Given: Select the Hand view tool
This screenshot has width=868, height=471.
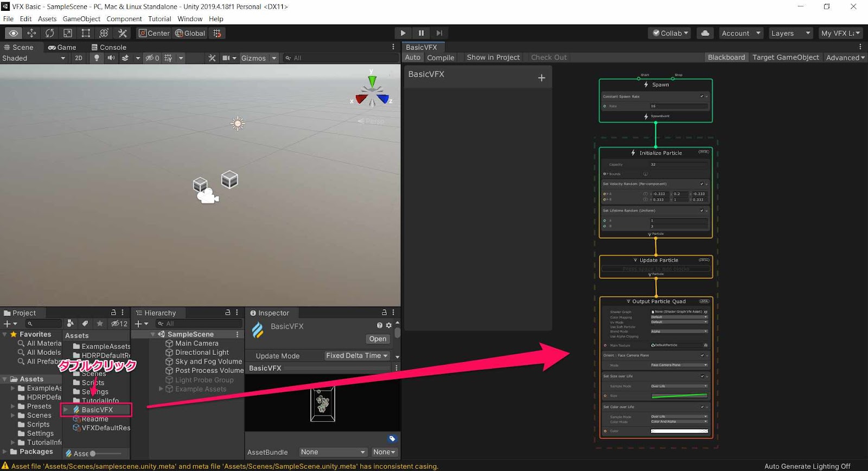Looking at the screenshot, I should [14, 33].
